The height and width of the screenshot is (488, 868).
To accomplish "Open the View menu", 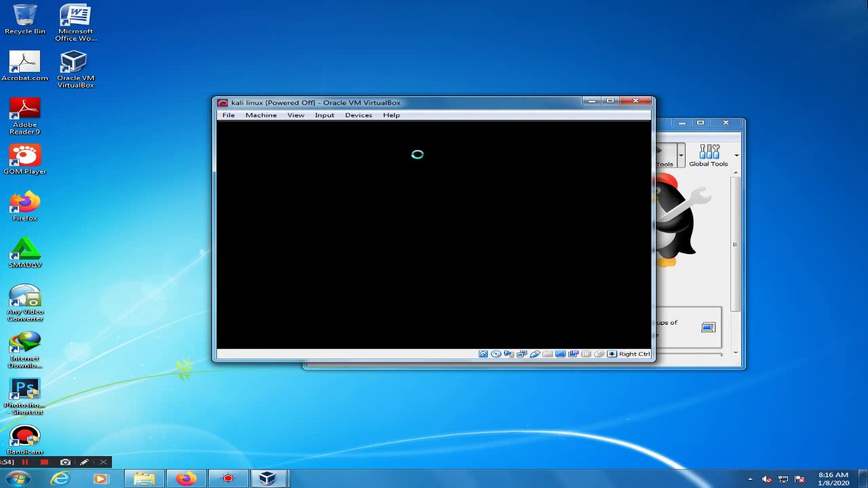I will click(x=296, y=115).
